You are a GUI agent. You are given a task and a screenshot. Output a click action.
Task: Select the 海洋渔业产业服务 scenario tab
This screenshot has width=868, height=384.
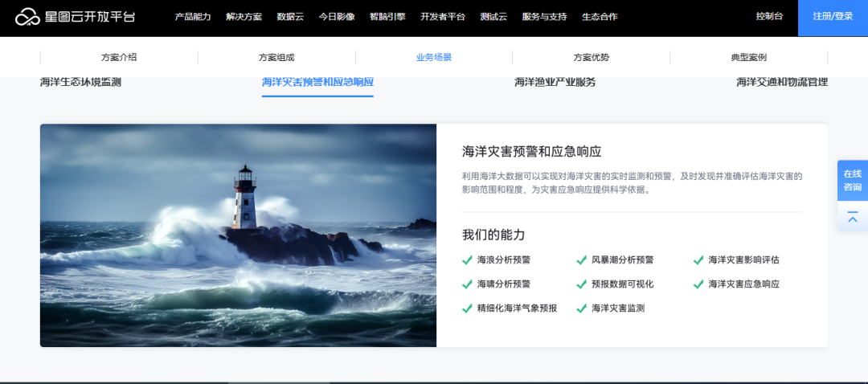(x=555, y=83)
